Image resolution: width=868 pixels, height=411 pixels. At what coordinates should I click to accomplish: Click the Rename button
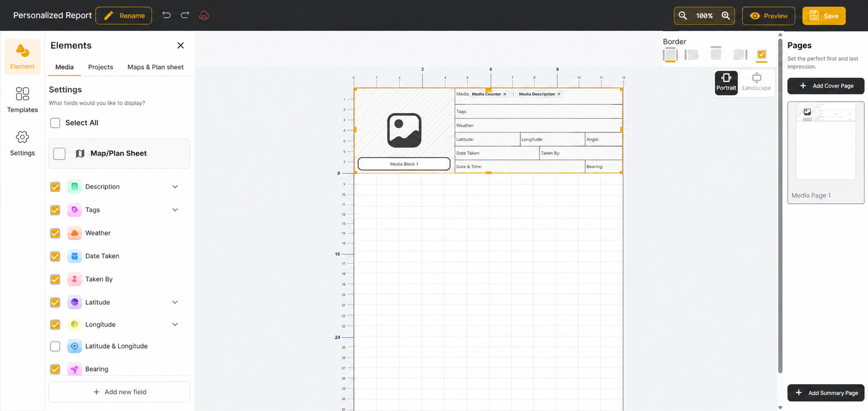[x=124, y=16]
